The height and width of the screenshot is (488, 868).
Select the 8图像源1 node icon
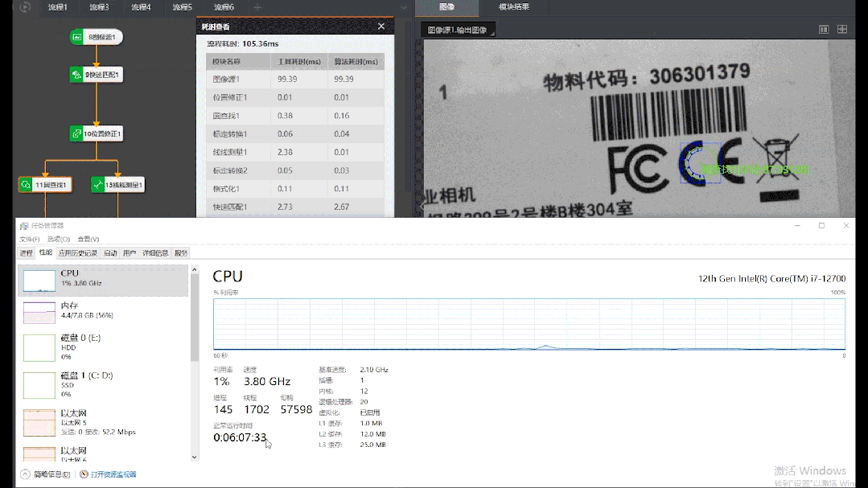click(x=77, y=37)
